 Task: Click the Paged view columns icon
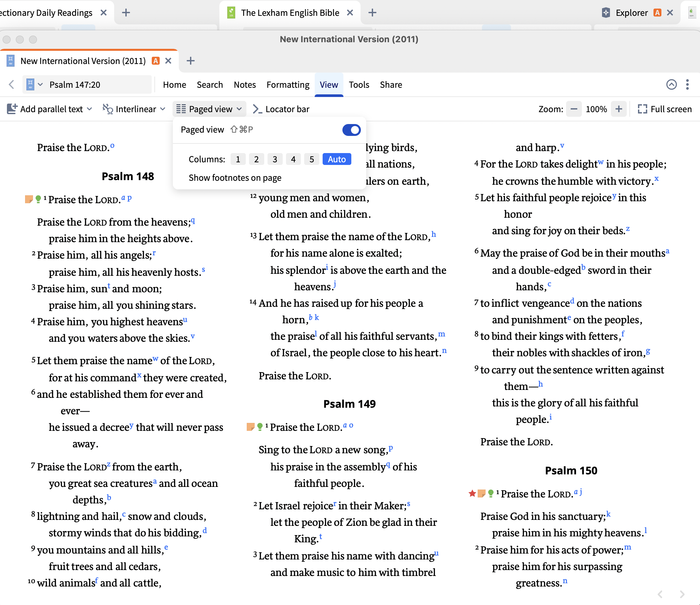pos(181,109)
